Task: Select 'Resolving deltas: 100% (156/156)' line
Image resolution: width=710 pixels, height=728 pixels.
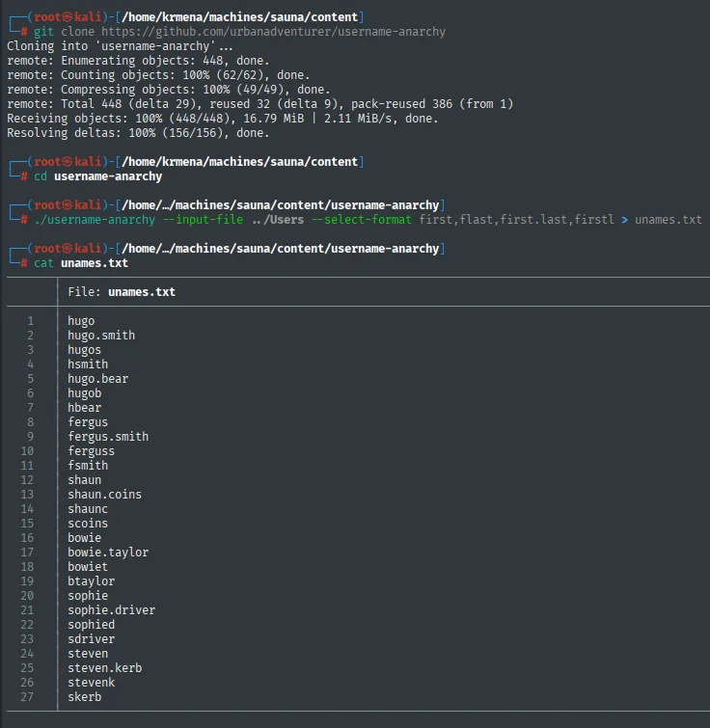Action: (138, 133)
